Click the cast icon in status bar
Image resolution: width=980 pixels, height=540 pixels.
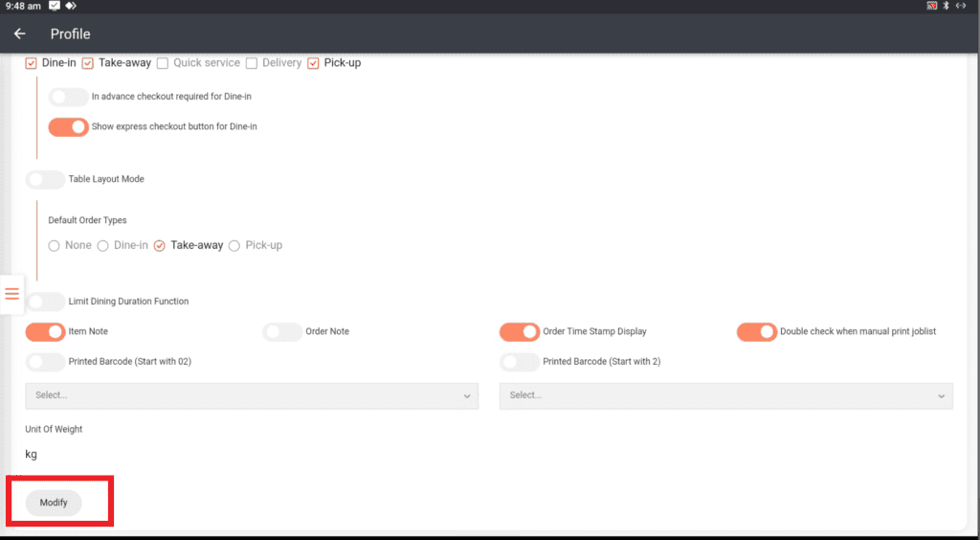coord(931,6)
